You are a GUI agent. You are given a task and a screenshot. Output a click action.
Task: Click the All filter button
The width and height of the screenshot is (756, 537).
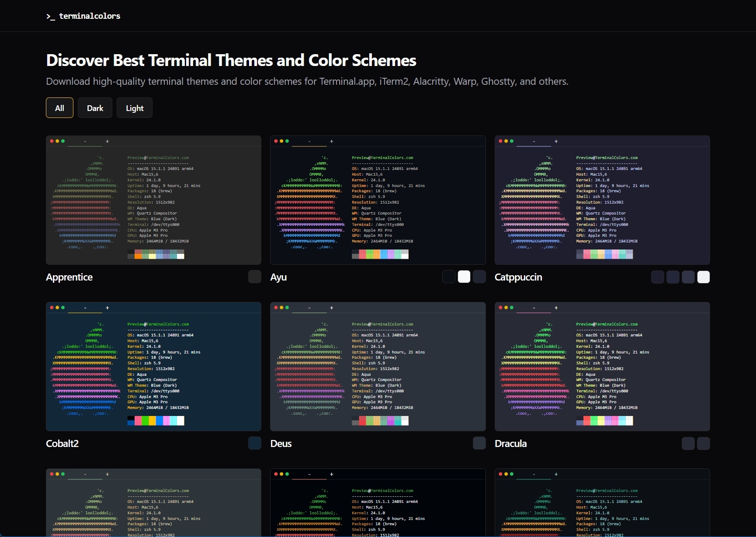click(59, 108)
